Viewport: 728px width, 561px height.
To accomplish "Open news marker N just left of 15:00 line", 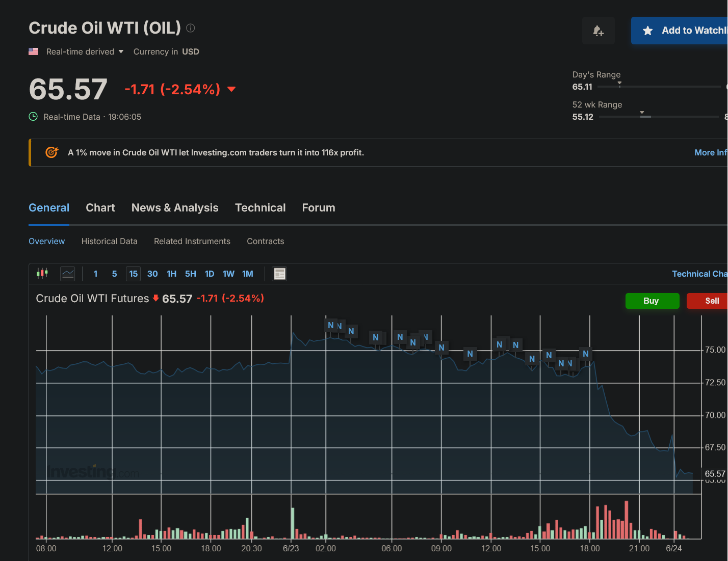I will coord(532,359).
